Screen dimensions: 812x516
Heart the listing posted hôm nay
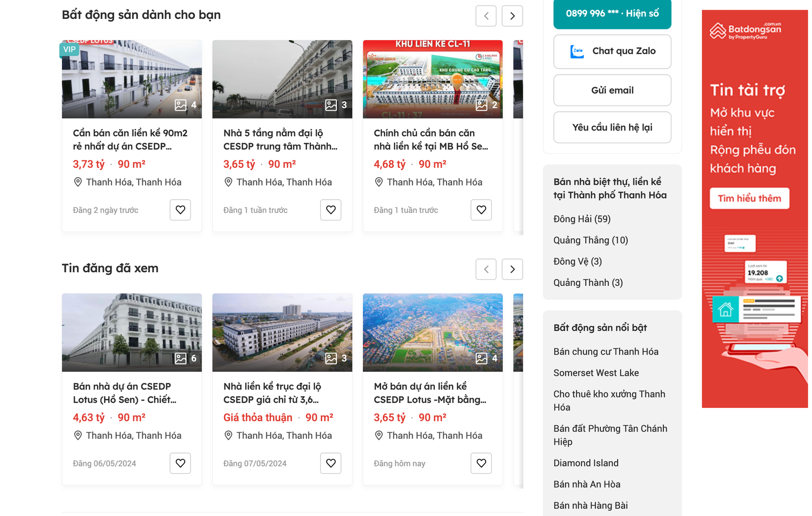pyautogui.click(x=481, y=463)
